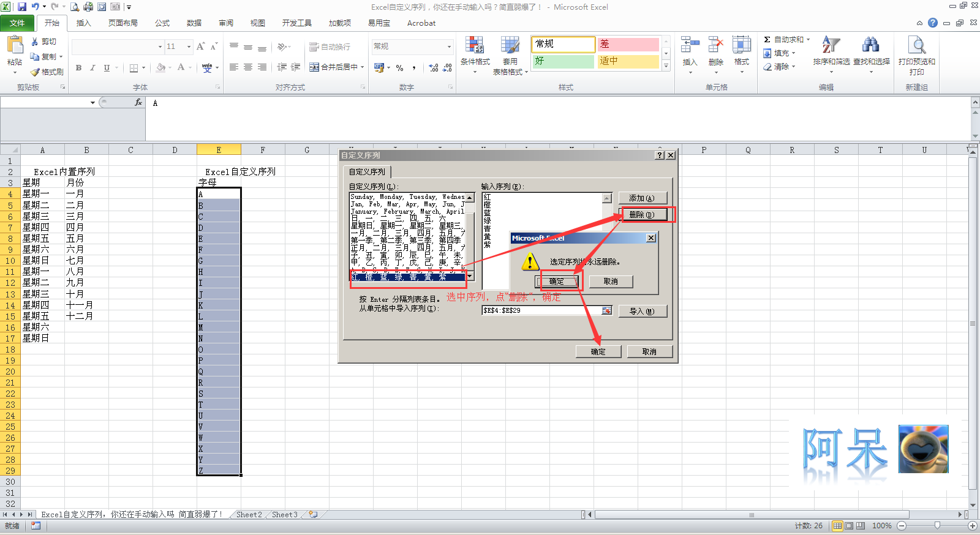Image resolution: width=980 pixels, height=535 pixels.
Task: Switch to the 公式 ribbon tab
Action: click(162, 23)
